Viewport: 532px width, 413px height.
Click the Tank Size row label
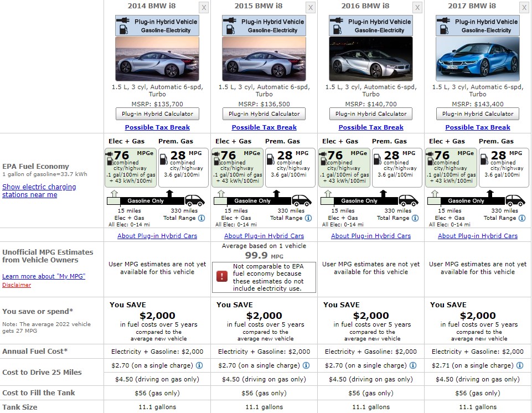coord(20,407)
